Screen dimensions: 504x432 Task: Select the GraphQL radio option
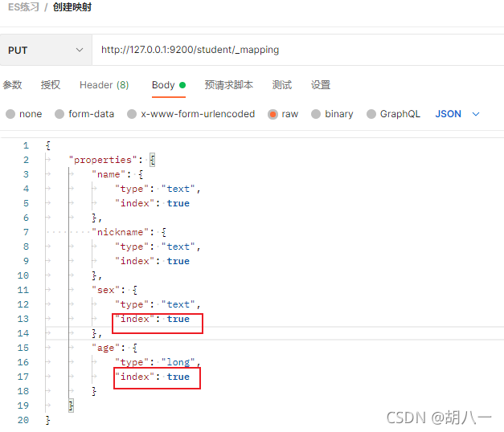pos(371,114)
